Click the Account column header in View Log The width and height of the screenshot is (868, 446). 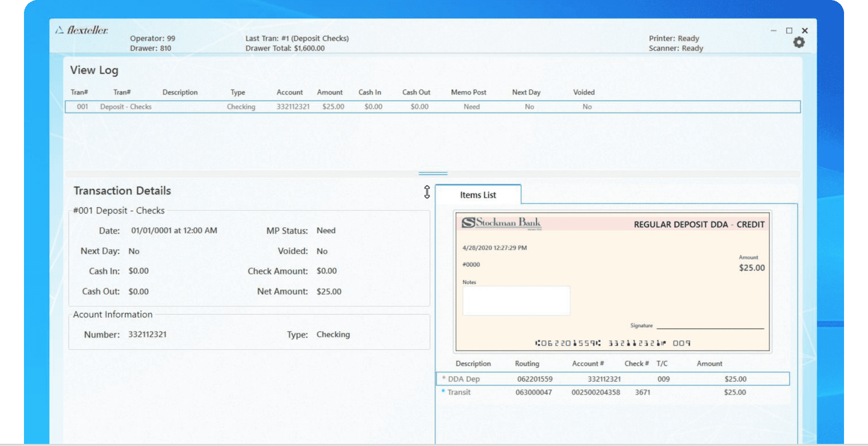(x=289, y=92)
